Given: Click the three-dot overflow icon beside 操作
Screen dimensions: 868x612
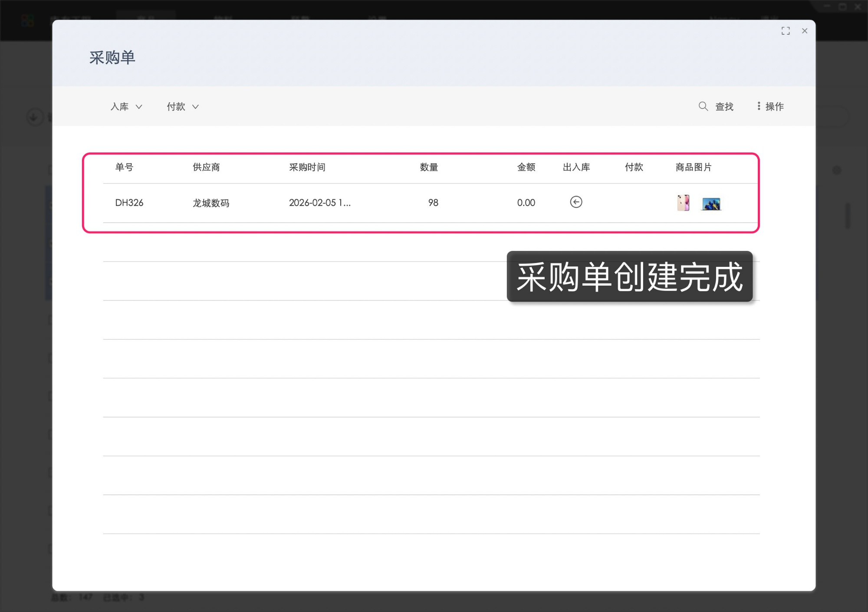Looking at the screenshot, I should pos(758,106).
